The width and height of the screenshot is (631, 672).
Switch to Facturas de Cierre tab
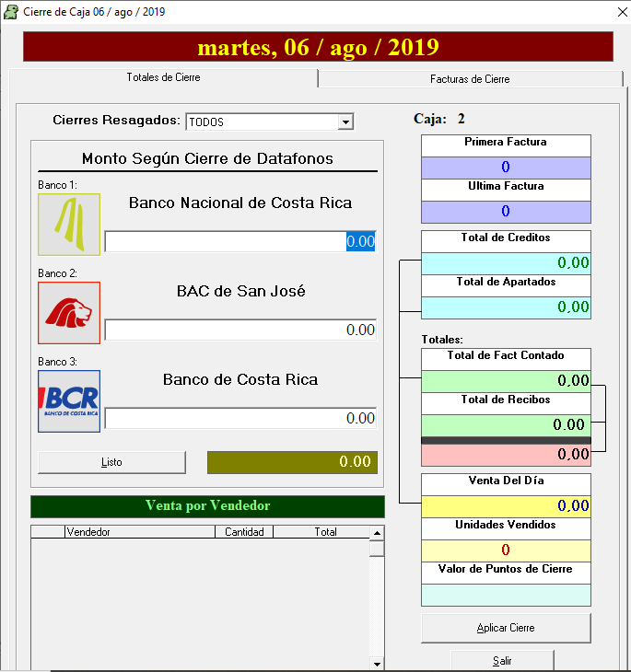click(470, 79)
